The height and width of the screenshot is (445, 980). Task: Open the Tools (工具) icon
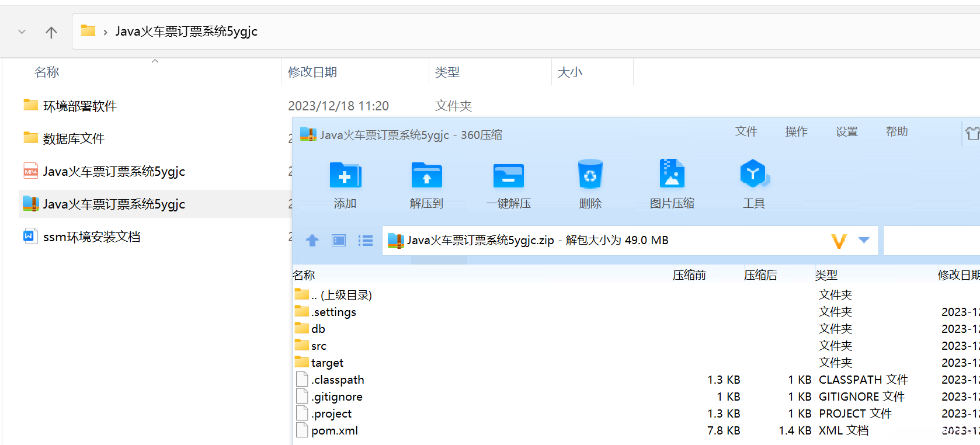pyautogui.click(x=754, y=173)
